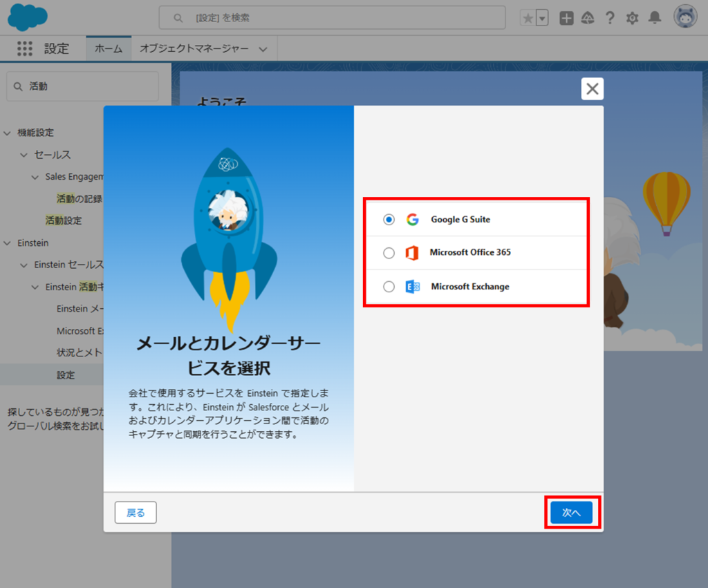This screenshot has height=588, width=708.
Task: Click the global actions plus icon
Action: coord(566,18)
